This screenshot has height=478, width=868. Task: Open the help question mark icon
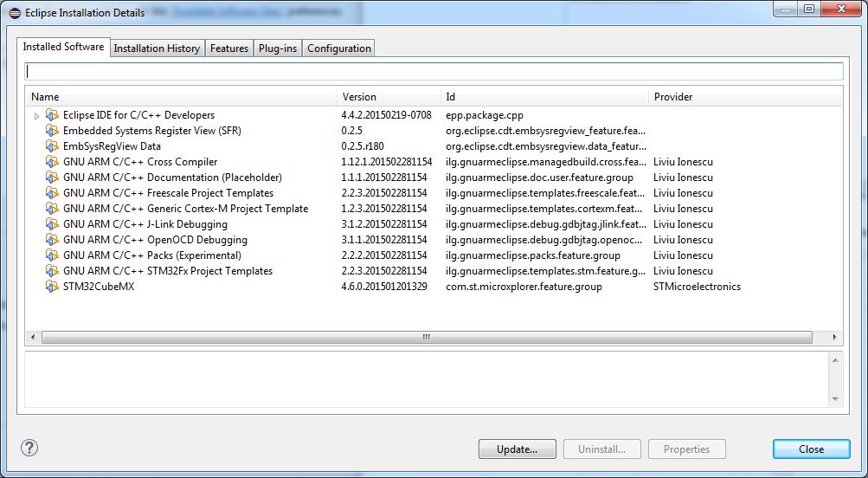pos(29,448)
